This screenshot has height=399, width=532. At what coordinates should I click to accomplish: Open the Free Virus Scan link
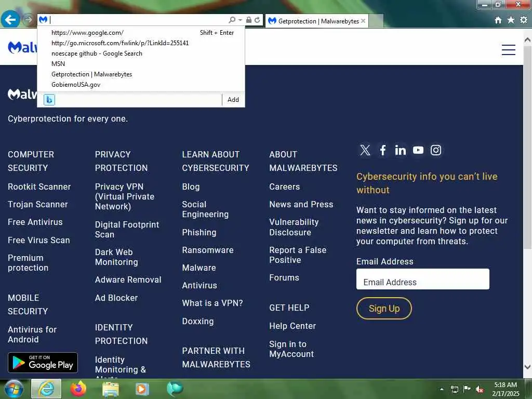tap(38, 240)
